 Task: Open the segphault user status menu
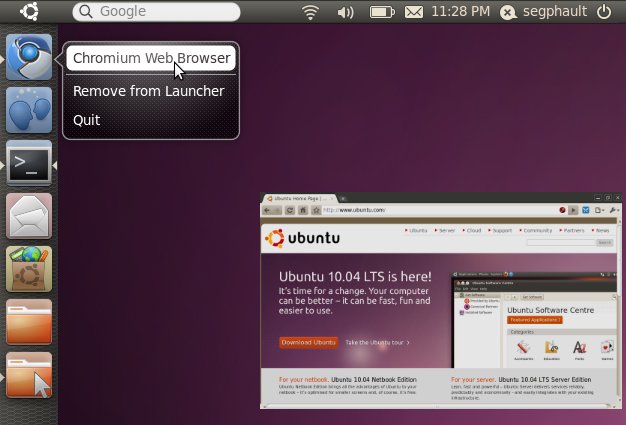(544, 12)
